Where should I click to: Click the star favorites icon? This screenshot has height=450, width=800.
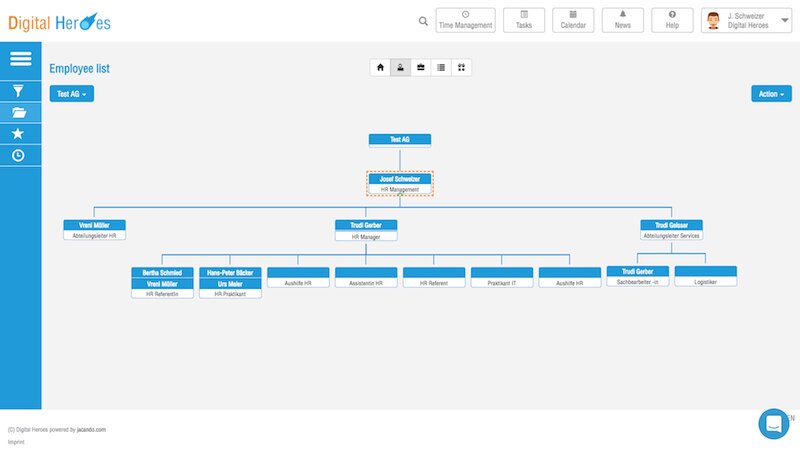pyautogui.click(x=19, y=133)
